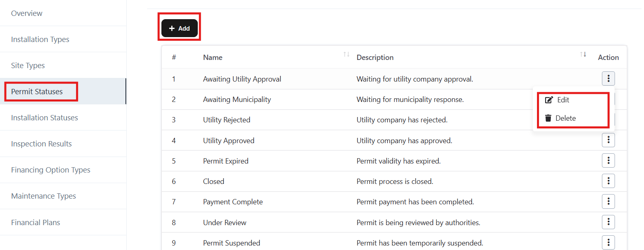Open the Overview section

point(27,13)
